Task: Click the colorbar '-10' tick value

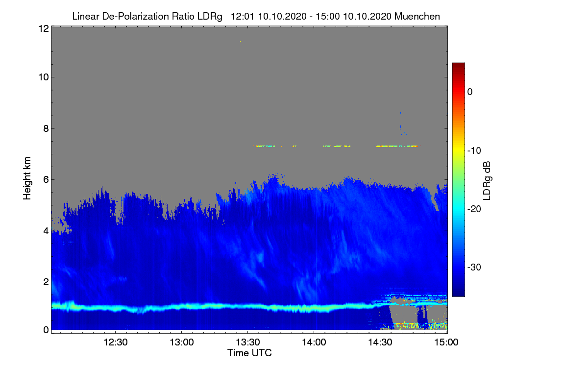Action: pyautogui.click(x=474, y=150)
